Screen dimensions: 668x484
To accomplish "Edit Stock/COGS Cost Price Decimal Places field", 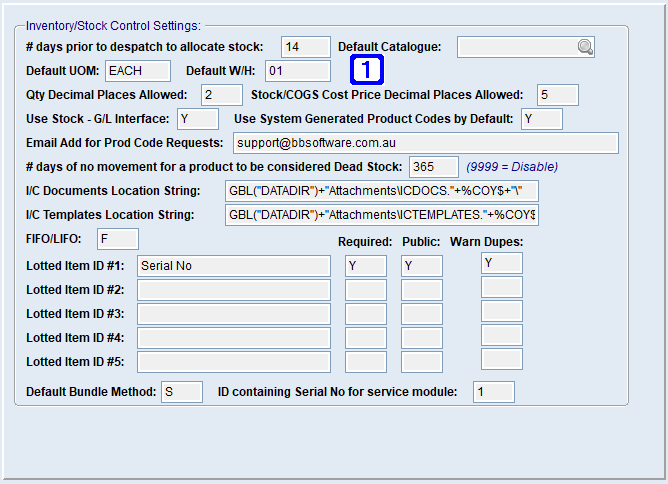I will click(x=558, y=95).
